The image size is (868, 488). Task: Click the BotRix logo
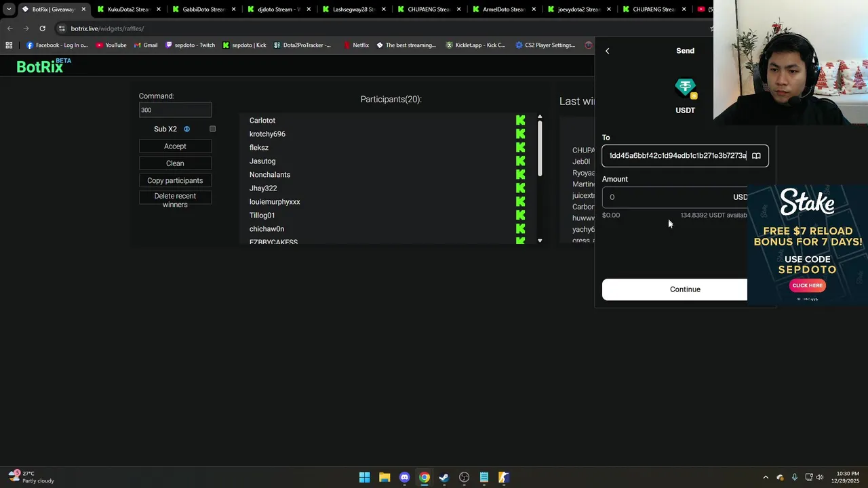pos(43,66)
